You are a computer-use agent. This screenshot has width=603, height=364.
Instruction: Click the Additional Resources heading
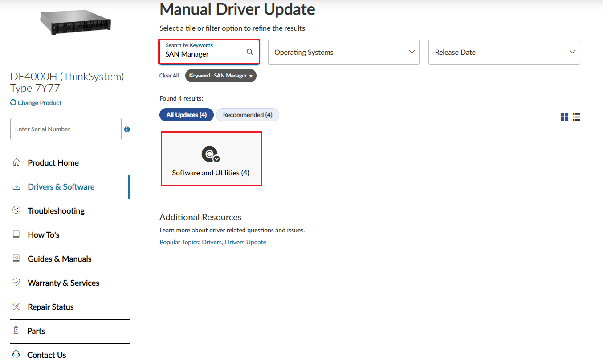200,217
